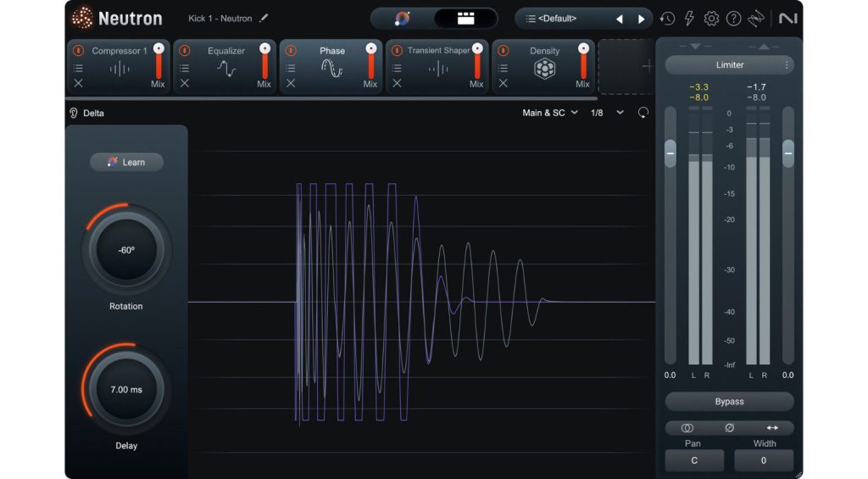This screenshot has width=868, height=479.
Task: Disable the Transient Shaper power button
Action: click(397, 50)
